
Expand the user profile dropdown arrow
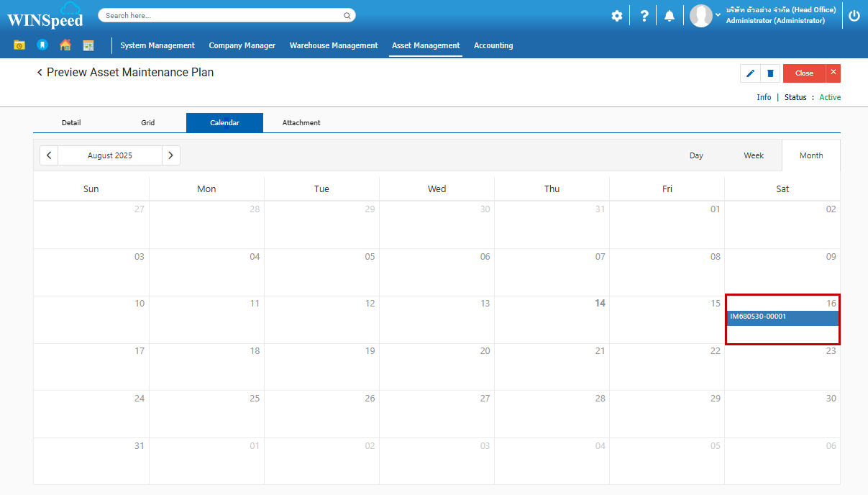(x=718, y=15)
